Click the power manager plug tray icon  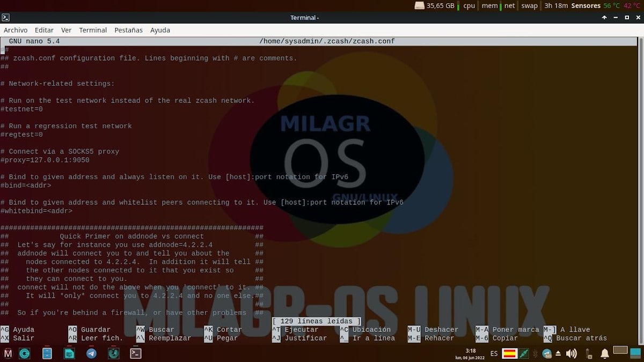pyautogui.click(x=589, y=353)
